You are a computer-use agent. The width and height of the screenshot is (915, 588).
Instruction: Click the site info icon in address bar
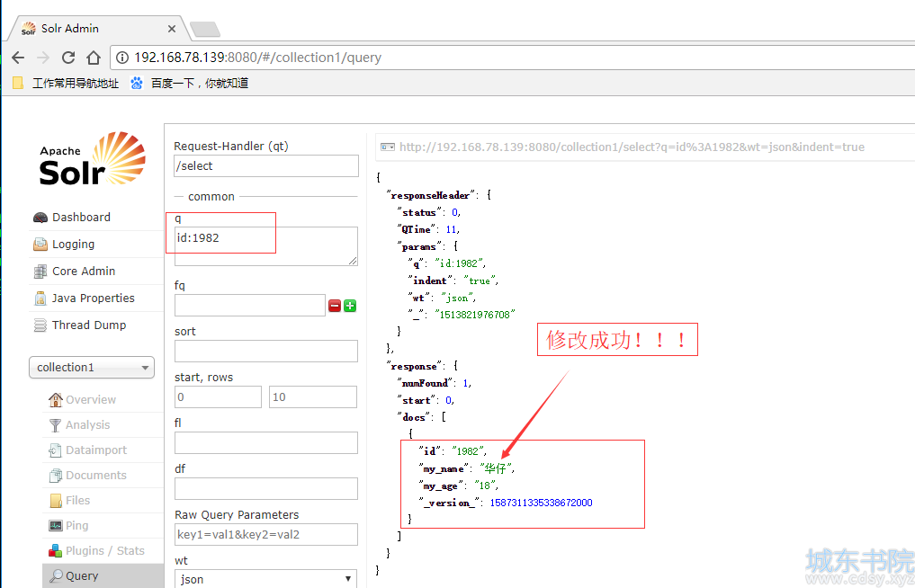pos(122,58)
